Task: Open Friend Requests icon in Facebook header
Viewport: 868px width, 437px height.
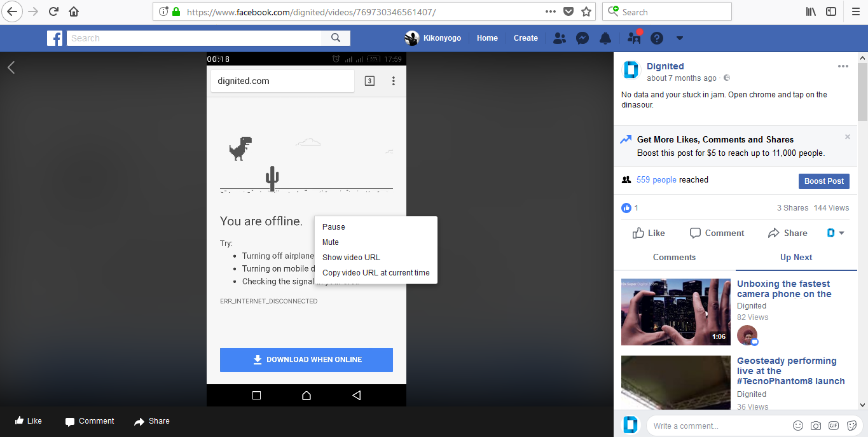Action: click(560, 38)
